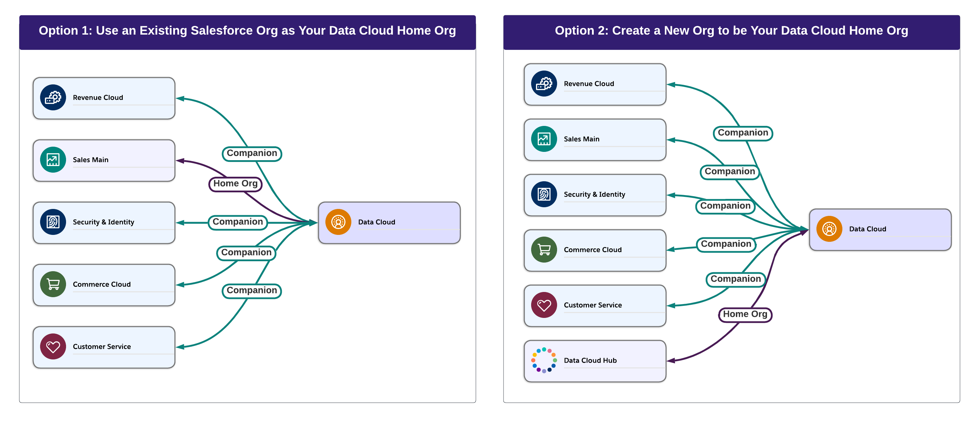Click the Revenue Cloud gear icon in Option 1
980x421 pixels.
point(53,98)
